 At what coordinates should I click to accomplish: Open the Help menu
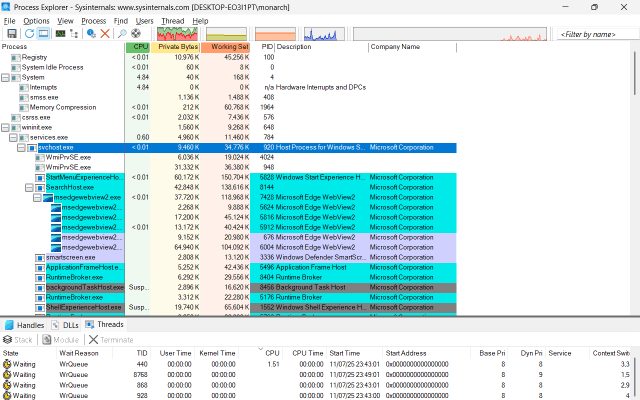200,21
